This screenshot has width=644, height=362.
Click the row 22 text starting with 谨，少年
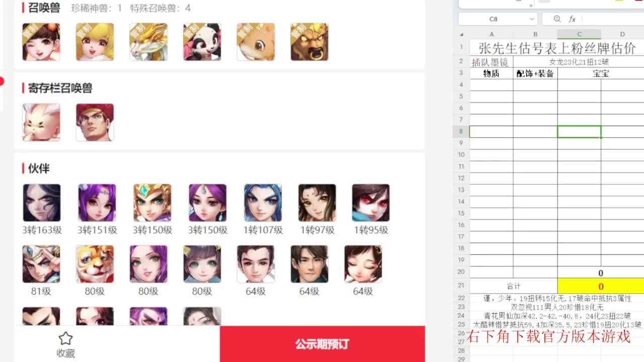click(x=557, y=299)
